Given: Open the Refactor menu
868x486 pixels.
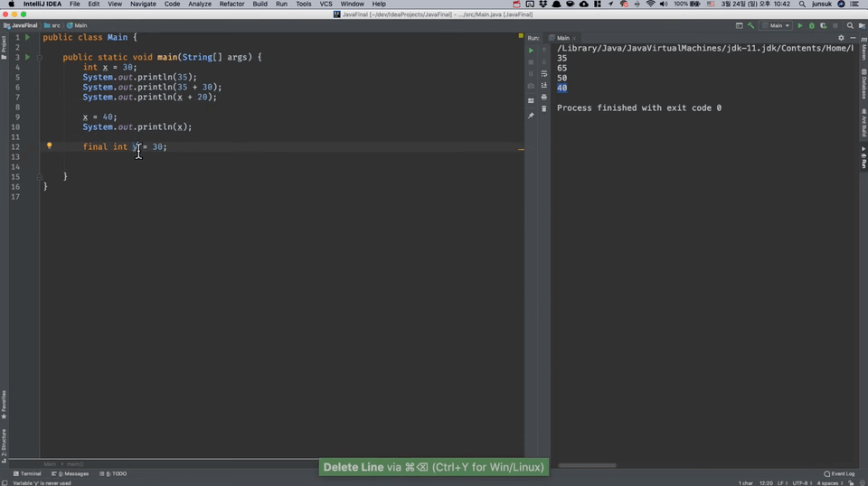Looking at the screenshot, I should coord(231,4).
